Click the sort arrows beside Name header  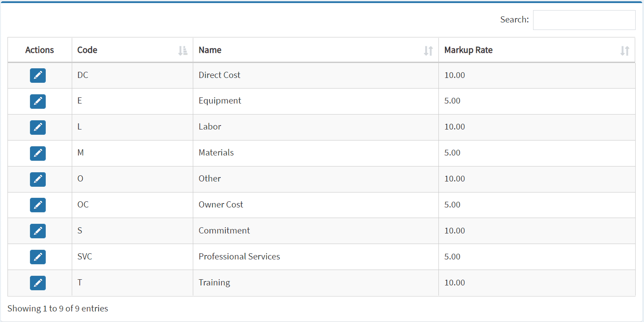[428, 51]
